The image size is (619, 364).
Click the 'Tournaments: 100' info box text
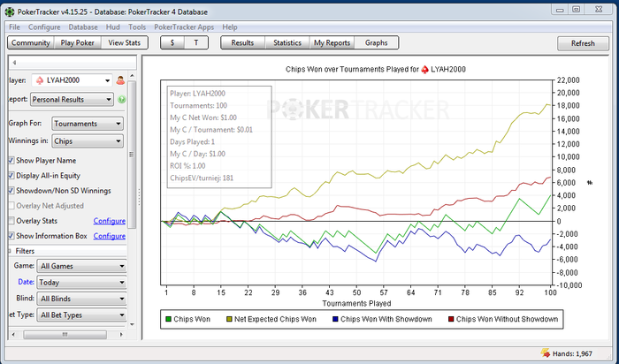[x=199, y=105]
